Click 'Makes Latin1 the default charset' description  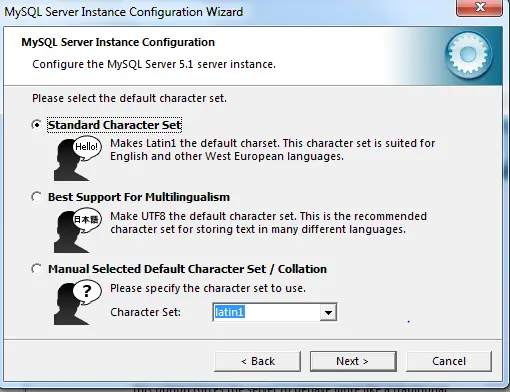[x=273, y=150]
